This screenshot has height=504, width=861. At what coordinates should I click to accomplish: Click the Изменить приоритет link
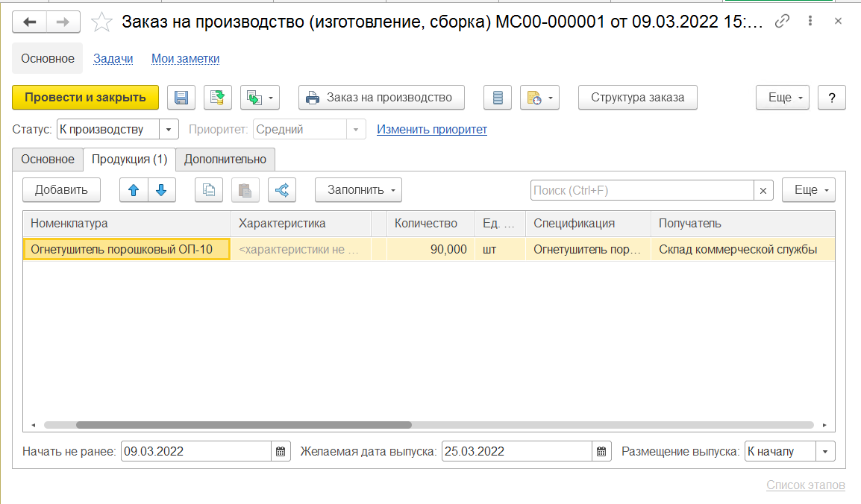click(432, 130)
